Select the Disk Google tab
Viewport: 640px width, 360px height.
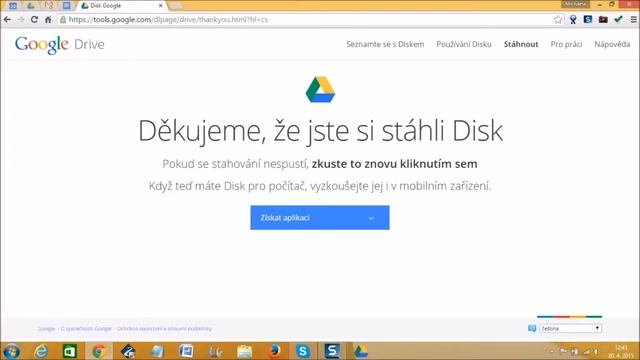pos(118,6)
